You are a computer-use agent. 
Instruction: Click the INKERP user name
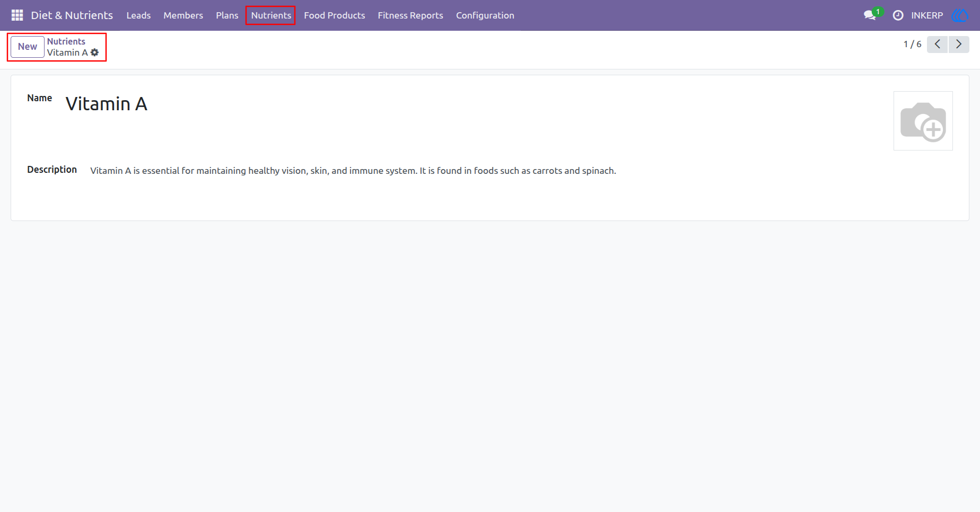(927, 15)
